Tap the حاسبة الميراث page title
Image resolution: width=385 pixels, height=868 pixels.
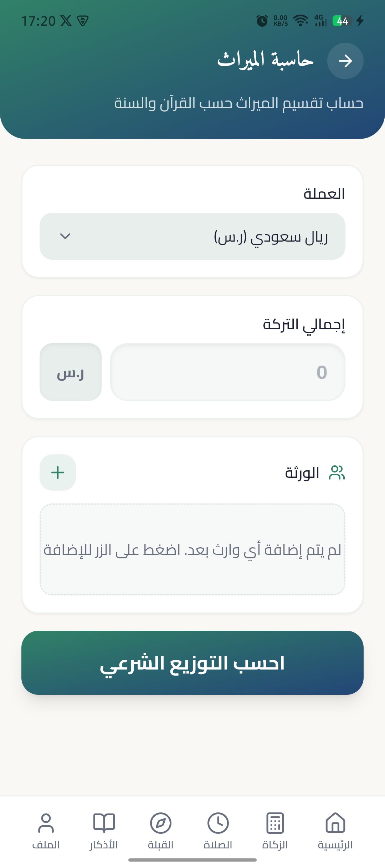coord(266,60)
